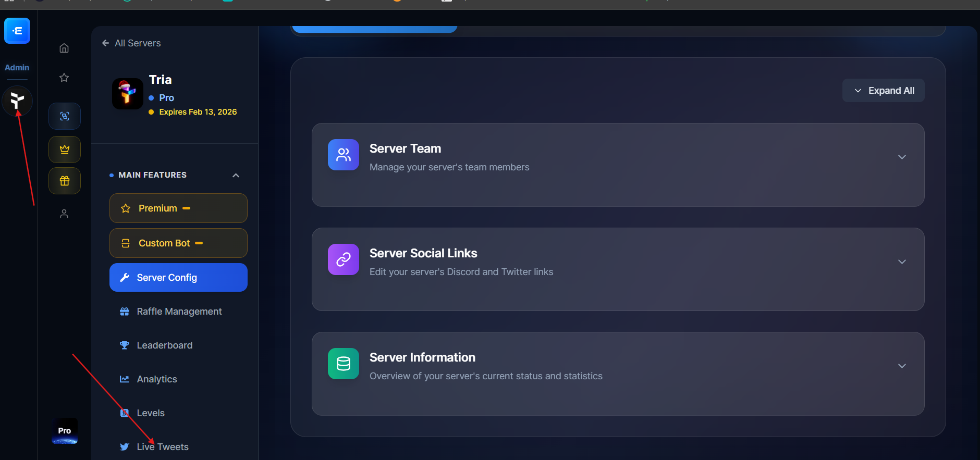Click the blue E app logo
Screen dimensions: 980x460
[x=17, y=31]
